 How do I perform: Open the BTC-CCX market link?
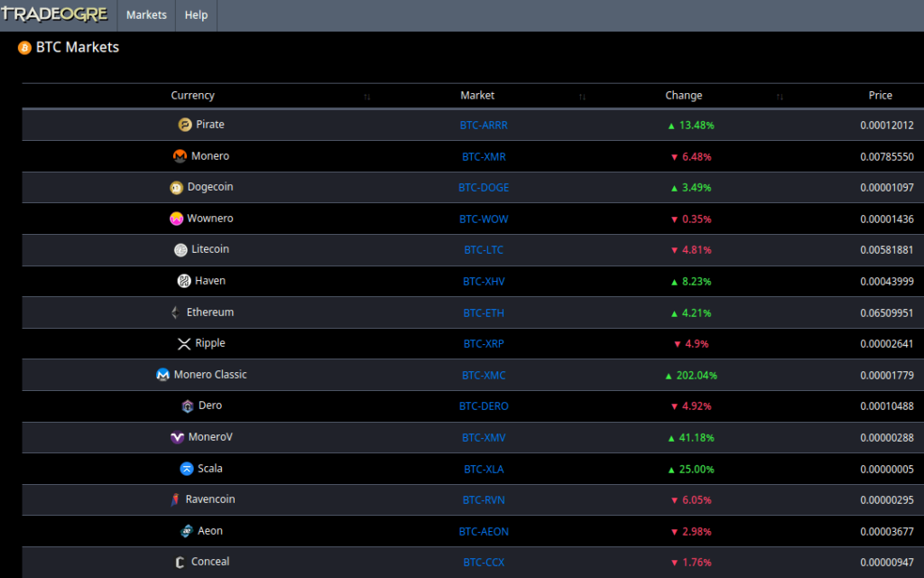tap(484, 563)
